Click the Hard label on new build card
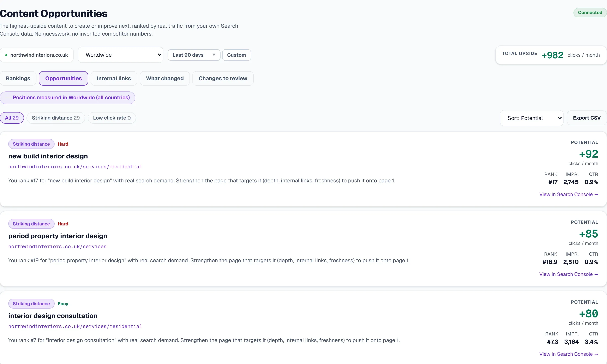Screen dimensions: 607x364 click(x=63, y=144)
